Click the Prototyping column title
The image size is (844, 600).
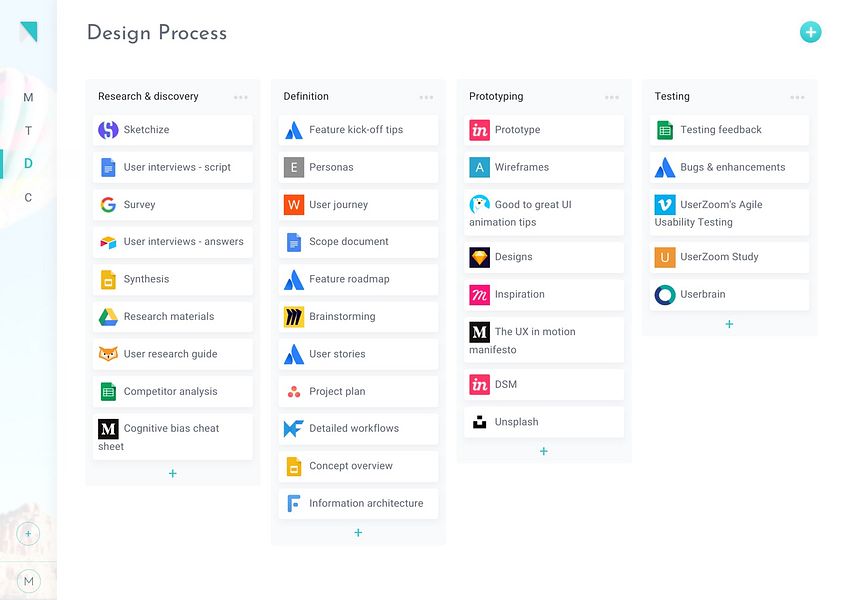click(496, 96)
